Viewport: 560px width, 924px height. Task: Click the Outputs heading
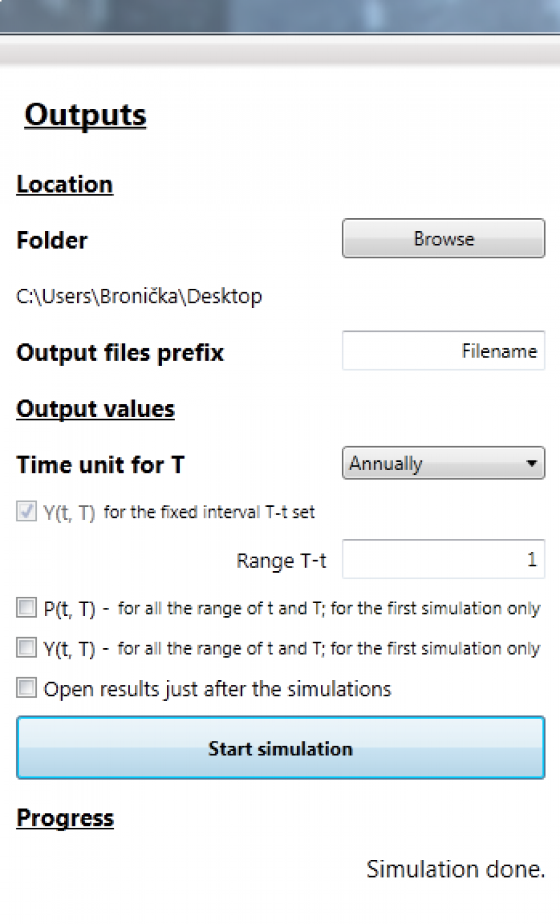point(85,115)
